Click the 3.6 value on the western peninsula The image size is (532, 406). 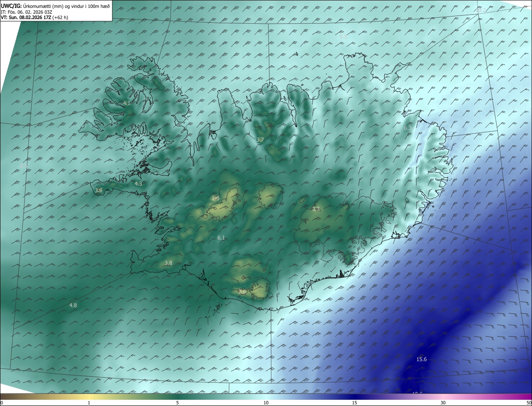pyautogui.click(x=99, y=190)
